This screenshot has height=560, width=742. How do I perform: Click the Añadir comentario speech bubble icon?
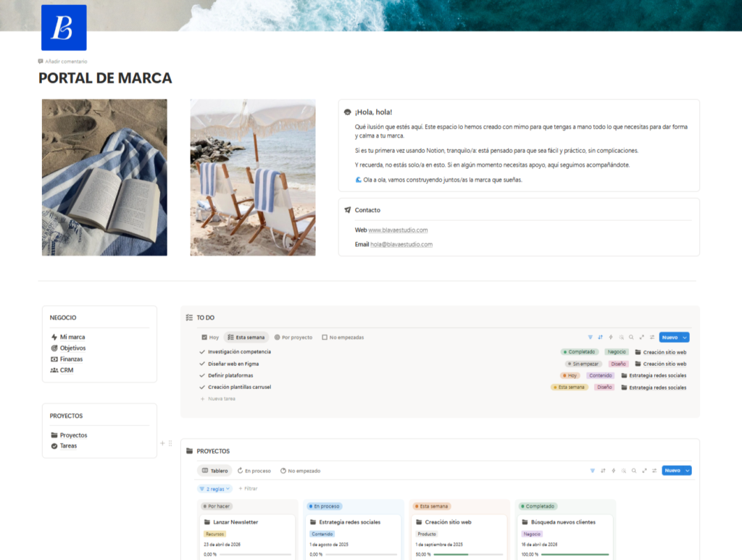[41, 61]
